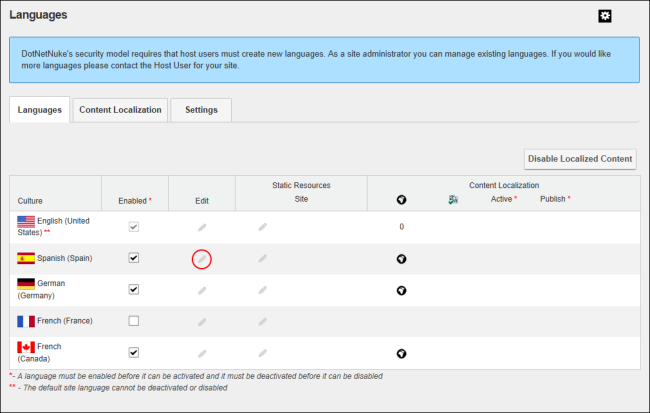Click the Static Resources header

301,185
